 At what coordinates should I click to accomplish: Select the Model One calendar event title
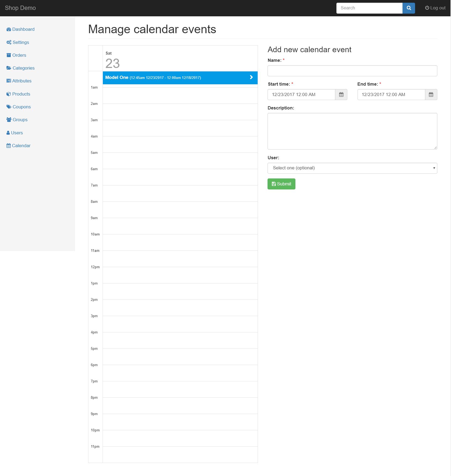point(117,77)
